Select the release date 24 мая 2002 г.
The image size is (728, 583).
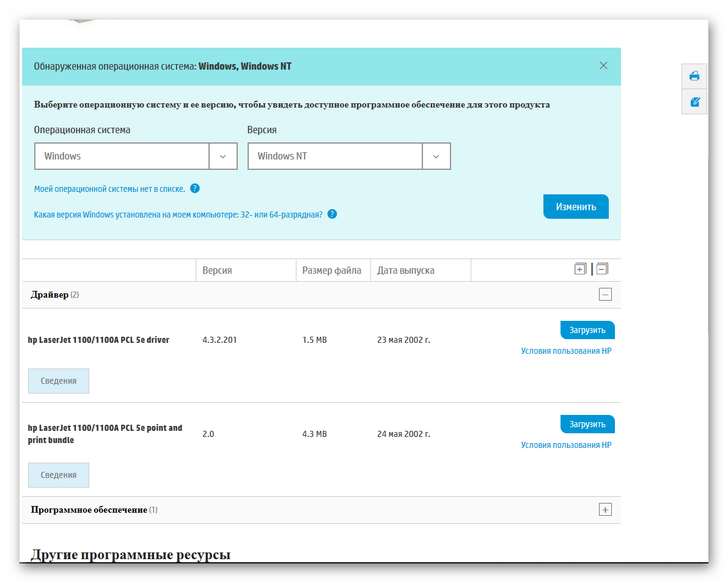[403, 434]
